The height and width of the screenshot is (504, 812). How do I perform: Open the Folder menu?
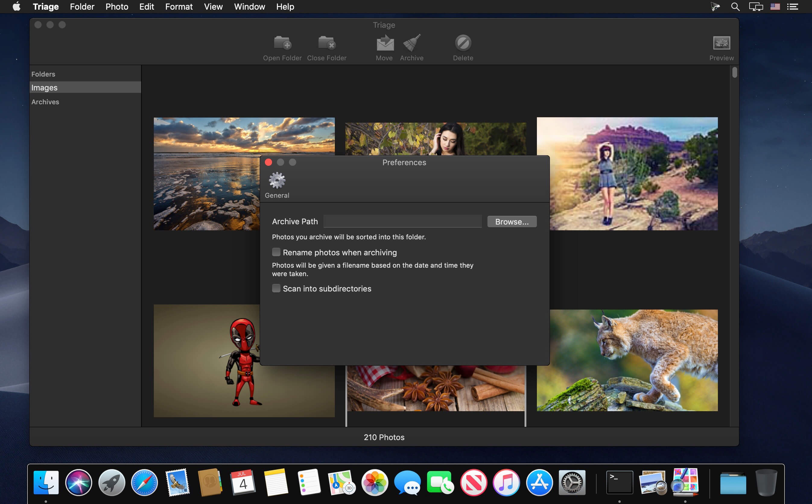click(x=82, y=7)
